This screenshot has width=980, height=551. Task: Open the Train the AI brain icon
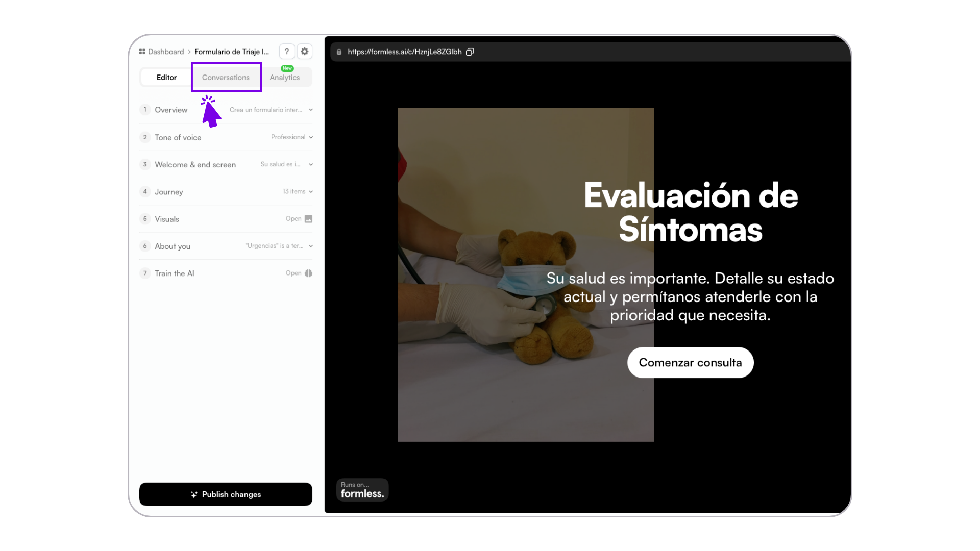[x=308, y=273]
